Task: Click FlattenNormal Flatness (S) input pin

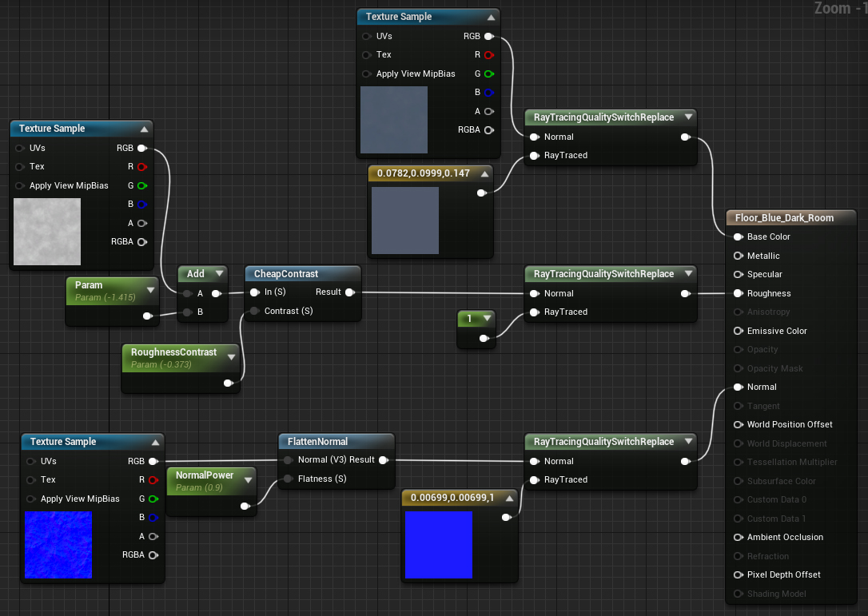Action: pyautogui.click(x=288, y=479)
